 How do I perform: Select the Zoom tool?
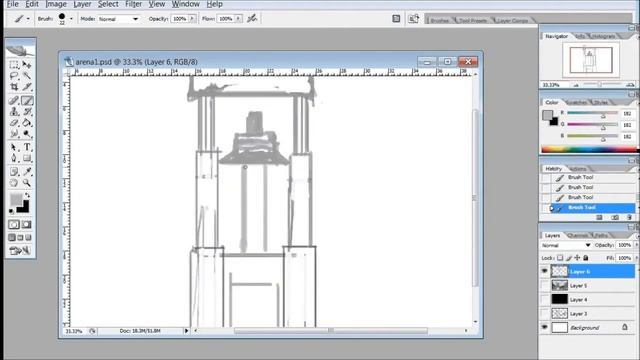coord(27,183)
